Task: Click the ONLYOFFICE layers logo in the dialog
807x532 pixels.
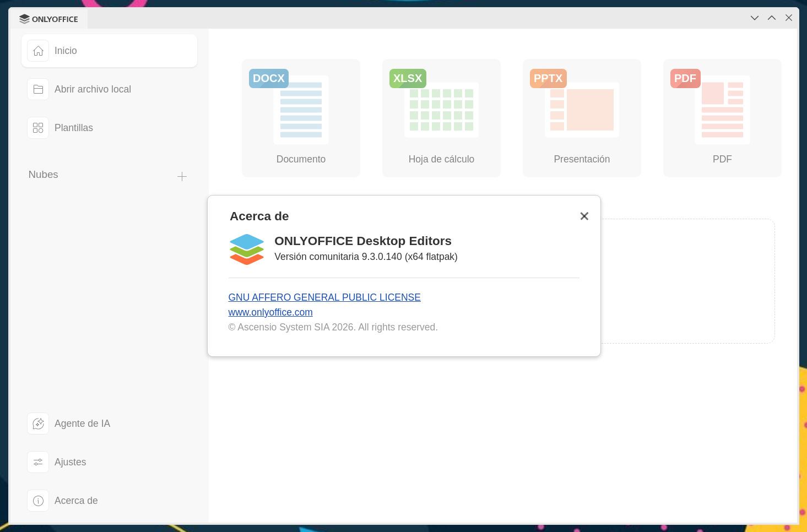Action: (x=246, y=249)
